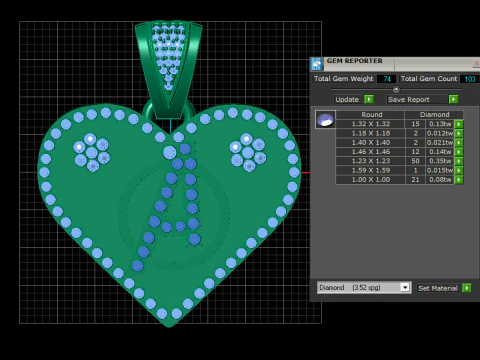Click green arrow for 1.18 X 1.18 row

(459, 133)
